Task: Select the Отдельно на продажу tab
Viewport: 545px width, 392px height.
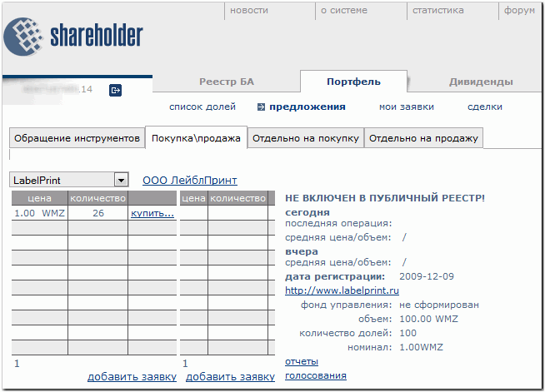Action: pos(423,138)
